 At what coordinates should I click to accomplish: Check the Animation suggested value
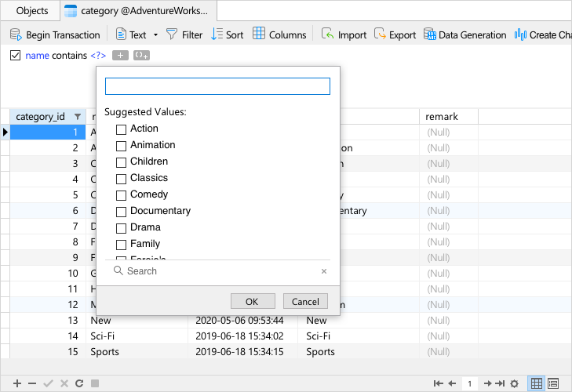121,146
